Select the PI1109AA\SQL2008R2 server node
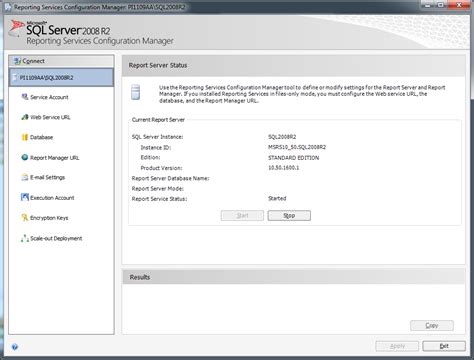474x360 pixels. (x=61, y=78)
